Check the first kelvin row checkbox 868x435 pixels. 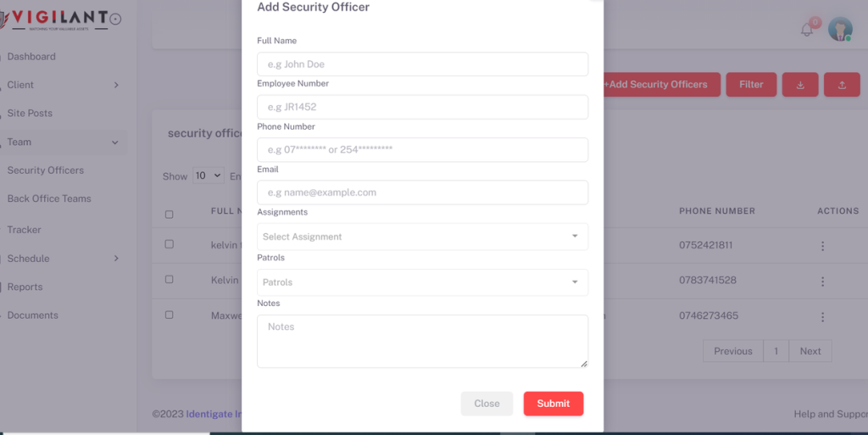coord(170,244)
